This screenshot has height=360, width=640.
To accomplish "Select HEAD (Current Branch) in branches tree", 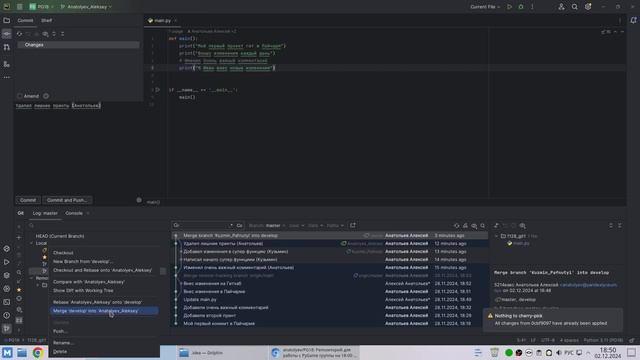I will tap(60, 236).
